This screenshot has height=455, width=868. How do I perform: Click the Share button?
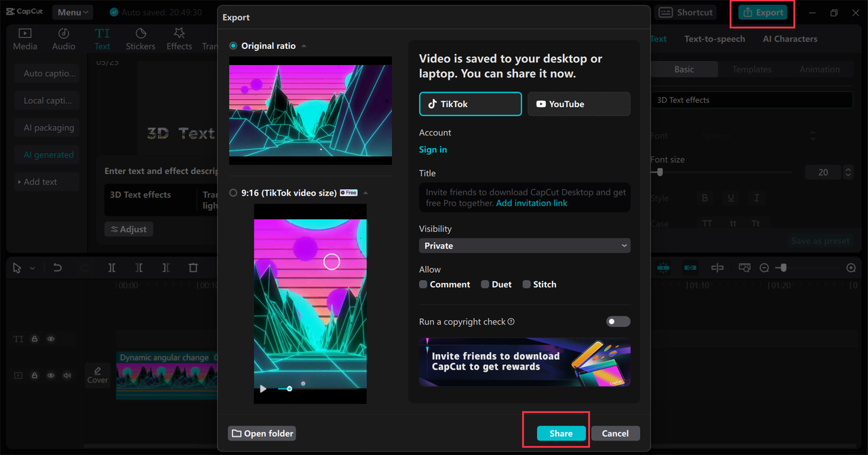[561, 433]
